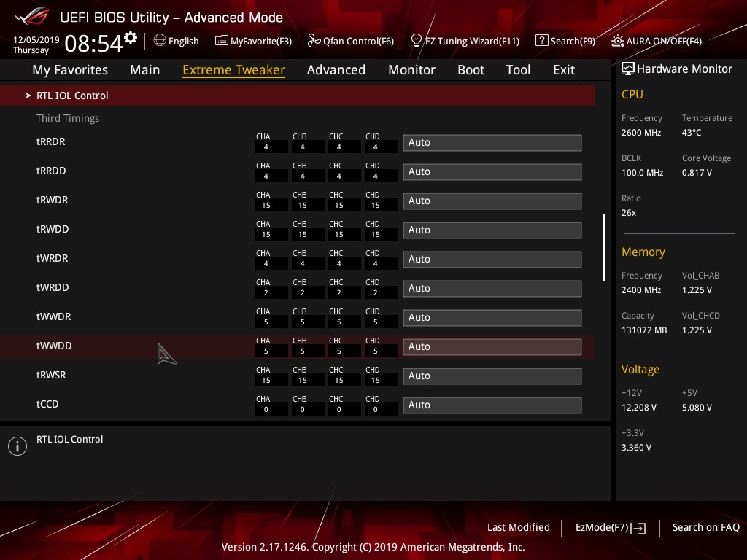Click CPU frequency 2600 MHz
This screenshot has height=560, width=747.
(x=641, y=133)
